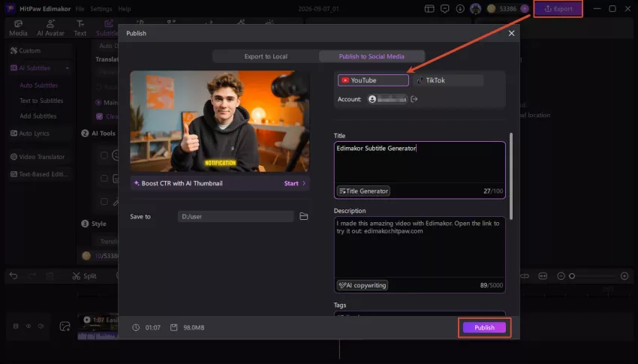Click the first AI Tools checkbox

coord(104,155)
